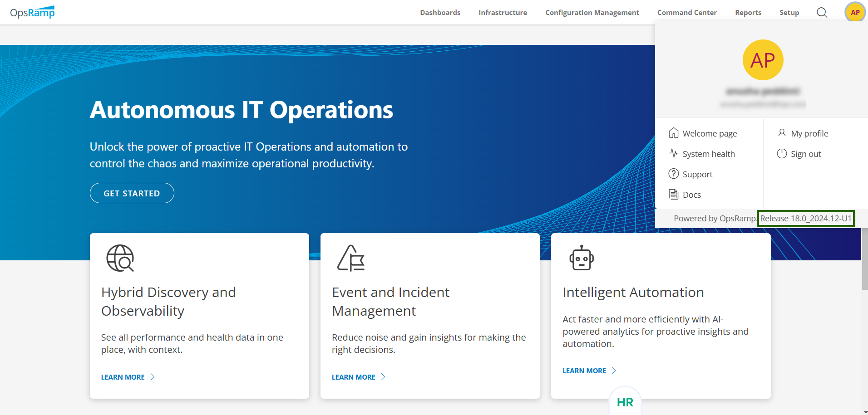Click the large AP profile avatar
Screen dimensions: 868x415
[x=763, y=60]
